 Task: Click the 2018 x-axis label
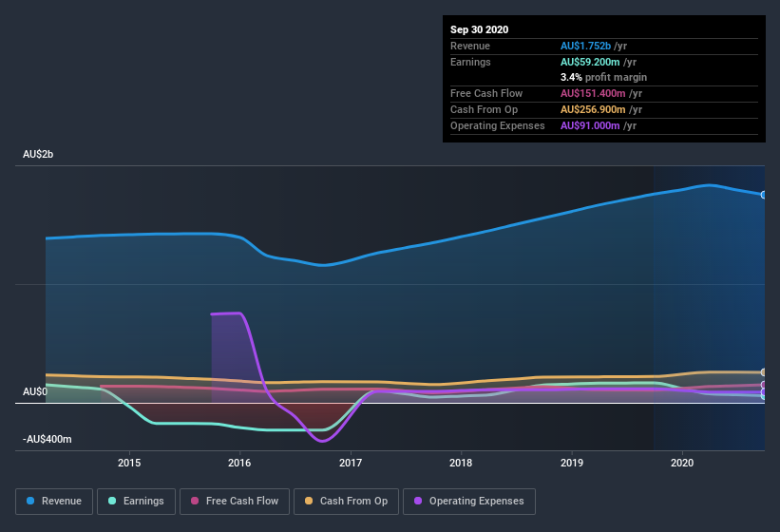coord(461,463)
